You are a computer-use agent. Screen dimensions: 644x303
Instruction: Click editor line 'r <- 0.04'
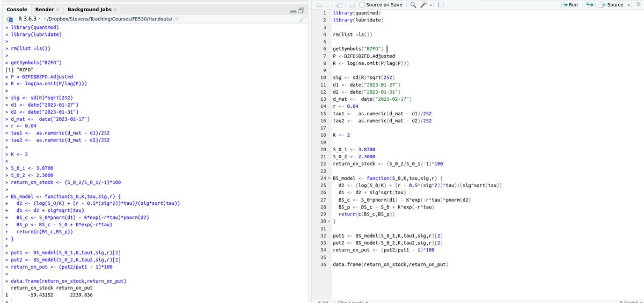[x=345, y=107]
